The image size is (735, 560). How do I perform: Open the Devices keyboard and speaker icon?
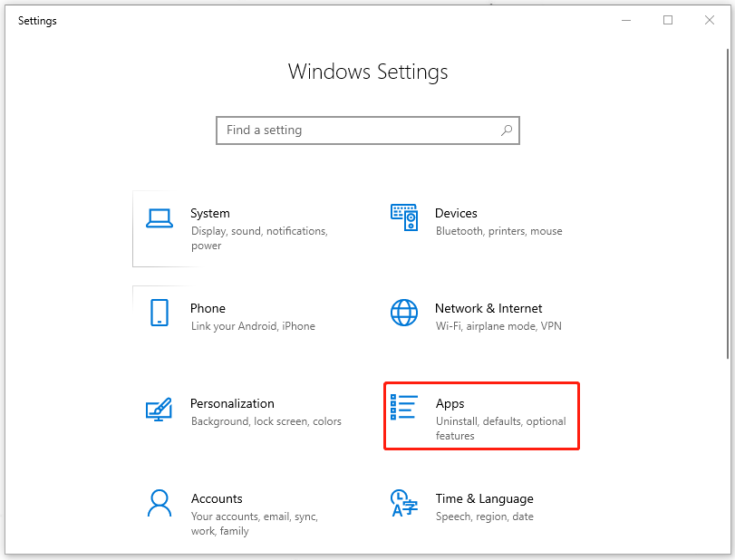click(404, 217)
